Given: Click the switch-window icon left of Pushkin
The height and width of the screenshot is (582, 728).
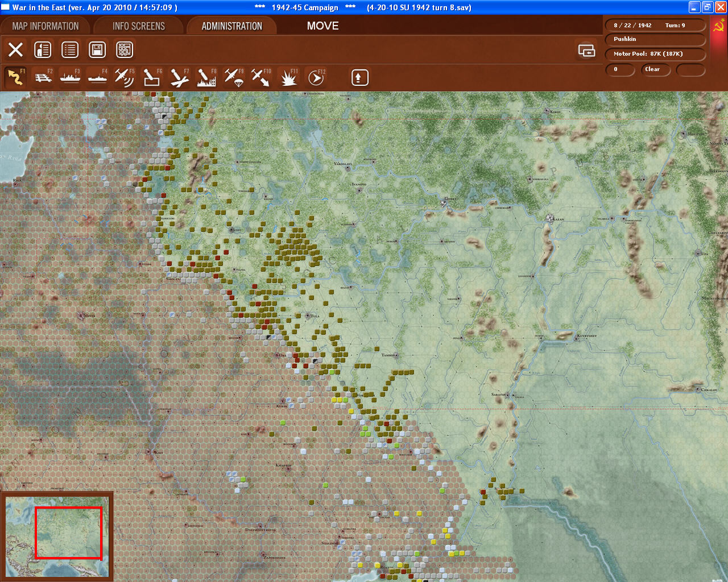Looking at the screenshot, I should 586,50.
